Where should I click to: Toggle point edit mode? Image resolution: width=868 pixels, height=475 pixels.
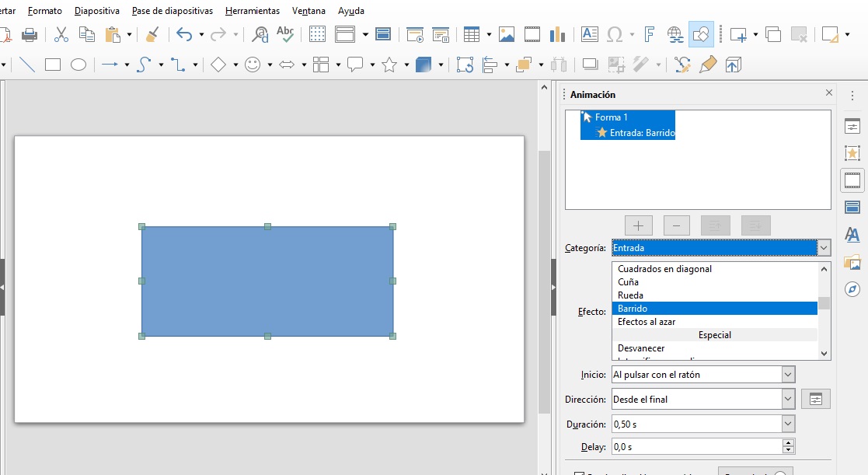(x=682, y=65)
